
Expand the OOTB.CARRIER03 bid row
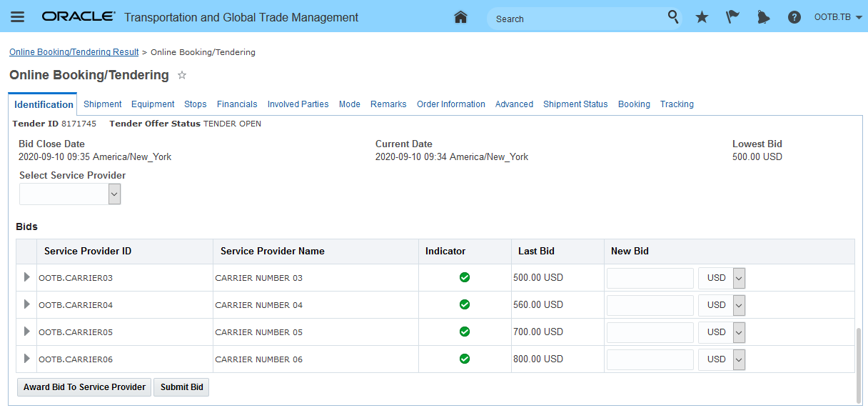click(27, 277)
